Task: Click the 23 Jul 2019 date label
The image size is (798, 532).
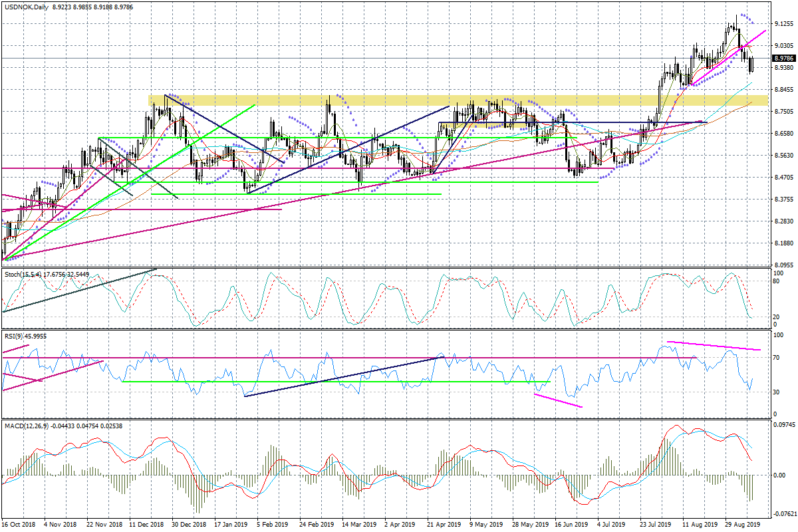Action: point(654,524)
